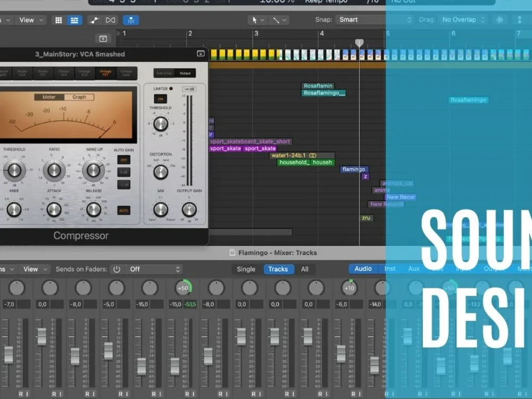This screenshot has height=399, width=532.
Task: Click I button on the -5,0 channel
Action: tap(127, 394)
